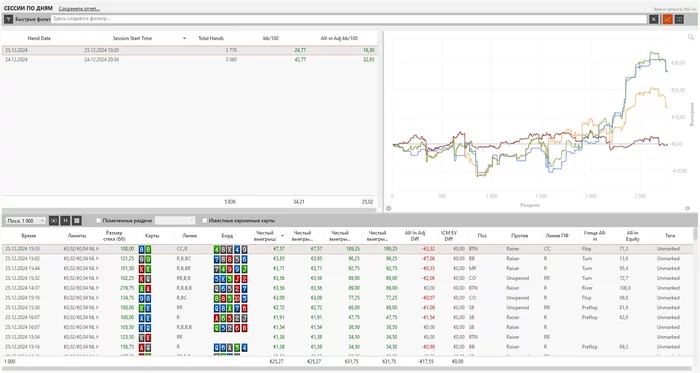700x373 pixels.
Task: Click the Против column header
Action: click(x=520, y=236)
